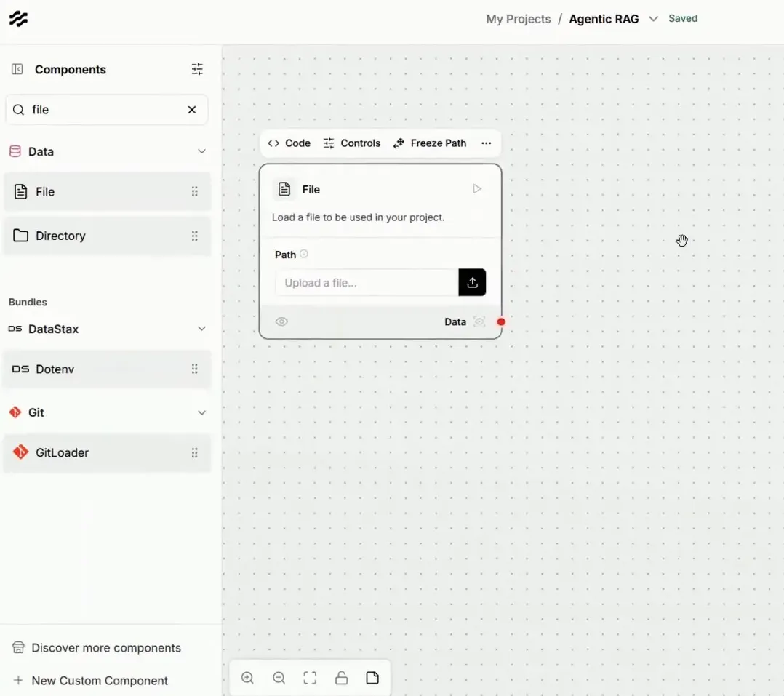Click the Data output red handle
This screenshot has width=784, height=696.
click(501, 322)
